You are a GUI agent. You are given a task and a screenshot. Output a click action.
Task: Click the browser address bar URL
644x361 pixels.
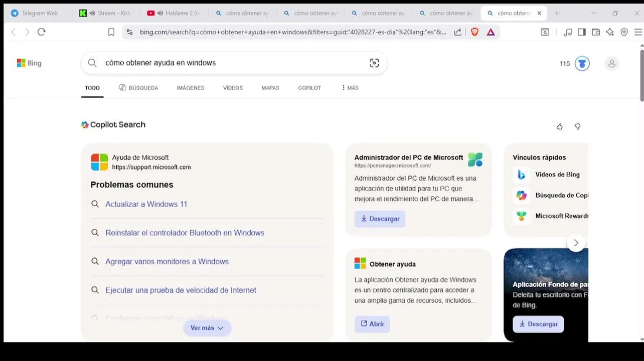[x=293, y=32]
